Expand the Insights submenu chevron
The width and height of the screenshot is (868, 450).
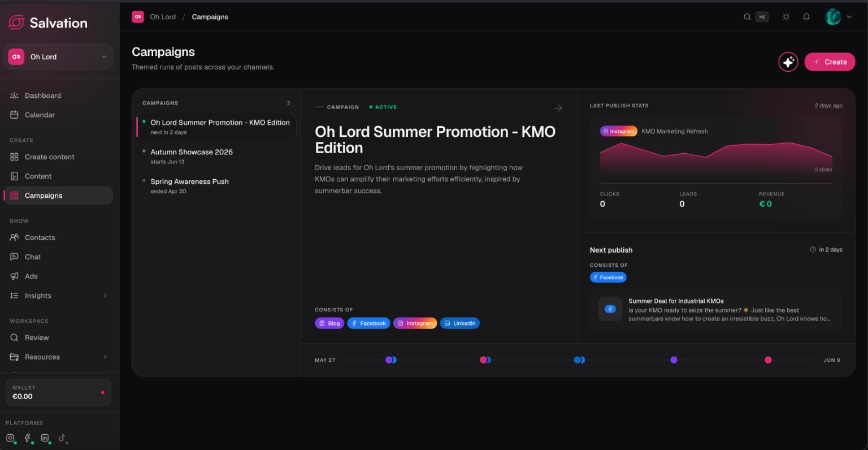point(105,296)
